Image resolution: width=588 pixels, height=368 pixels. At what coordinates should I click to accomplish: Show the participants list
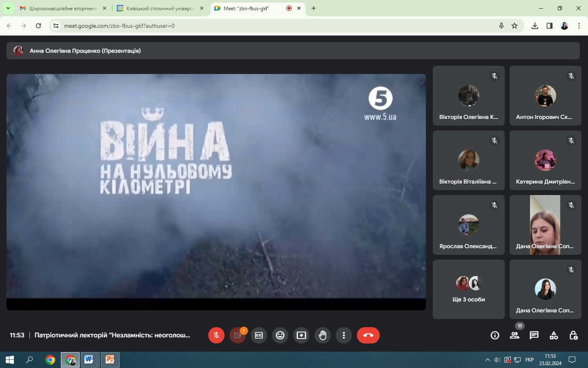click(514, 335)
